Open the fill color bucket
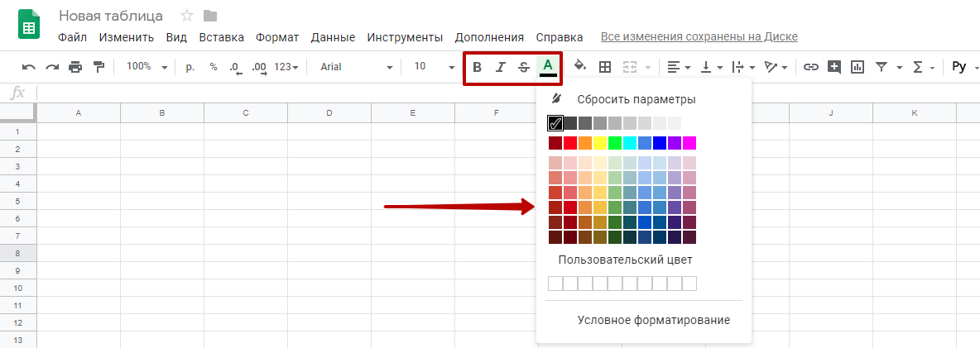The image size is (980, 348). [580, 66]
